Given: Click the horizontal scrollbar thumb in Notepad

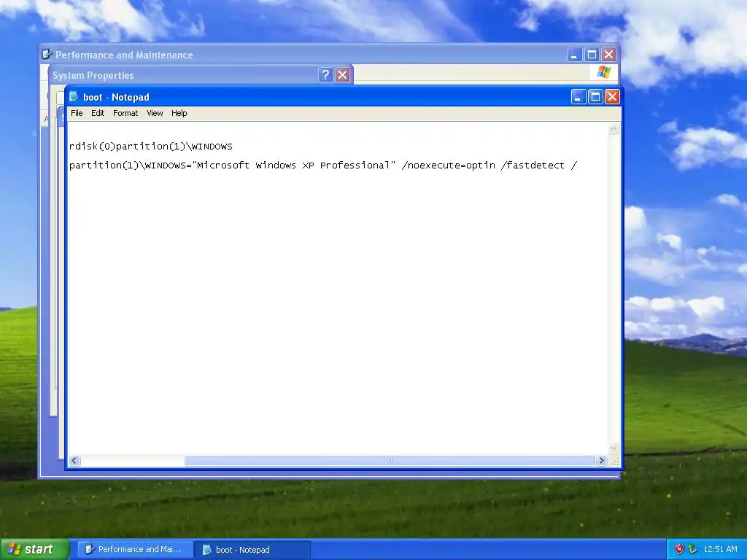Looking at the screenshot, I should pos(390,461).
